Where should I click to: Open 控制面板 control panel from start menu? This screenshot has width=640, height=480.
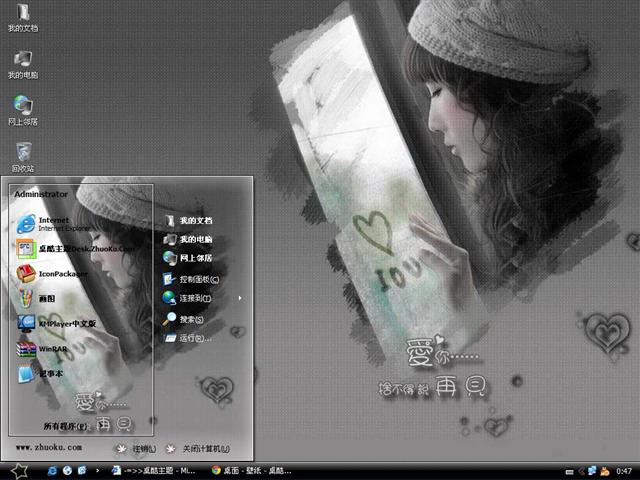point(191,279)
